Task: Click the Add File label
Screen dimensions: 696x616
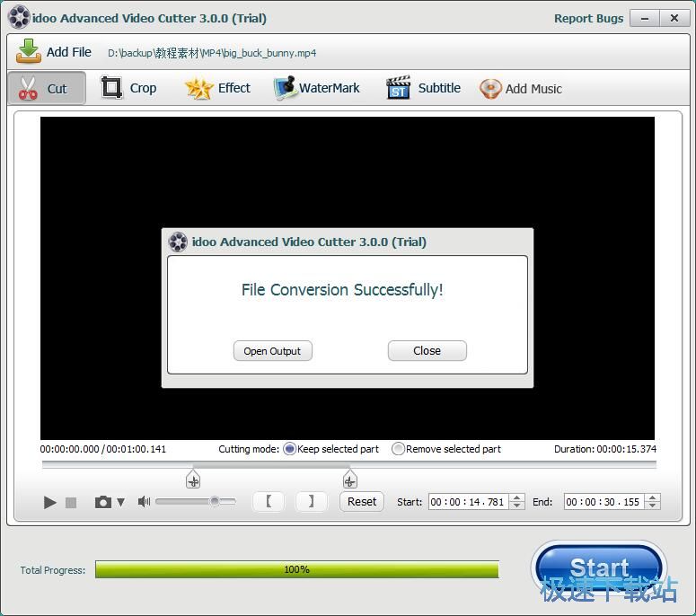Action: 69,52
